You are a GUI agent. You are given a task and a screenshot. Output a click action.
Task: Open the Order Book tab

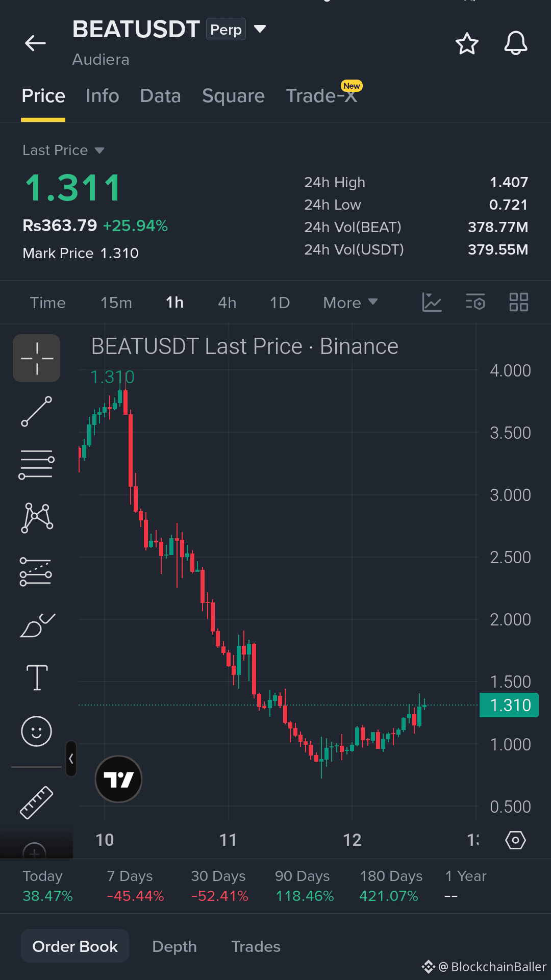[x=75, y=946]
